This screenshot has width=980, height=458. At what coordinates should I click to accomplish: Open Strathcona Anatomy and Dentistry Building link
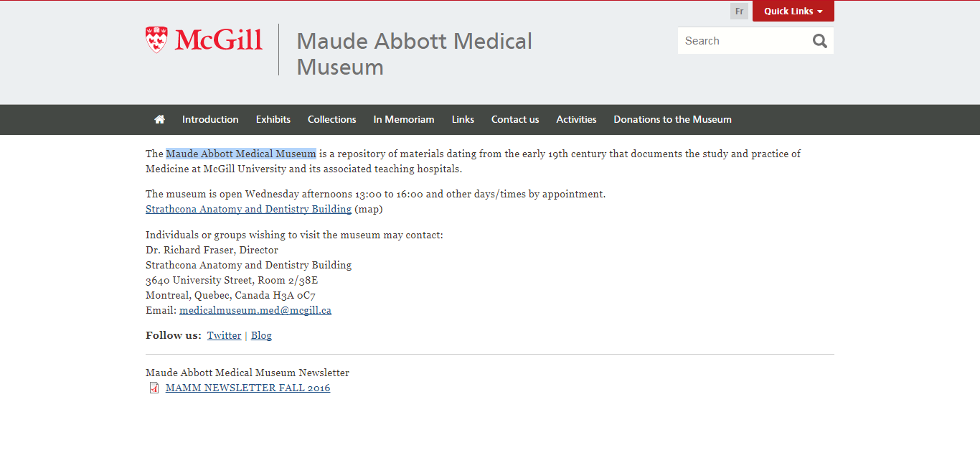point(248,209)
